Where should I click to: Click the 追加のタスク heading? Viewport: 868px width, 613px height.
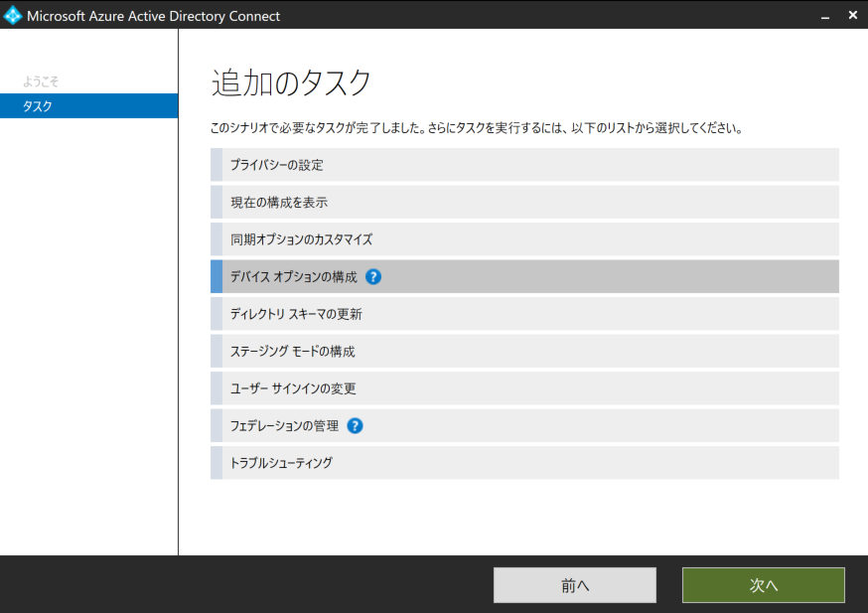tap(291, 83)
